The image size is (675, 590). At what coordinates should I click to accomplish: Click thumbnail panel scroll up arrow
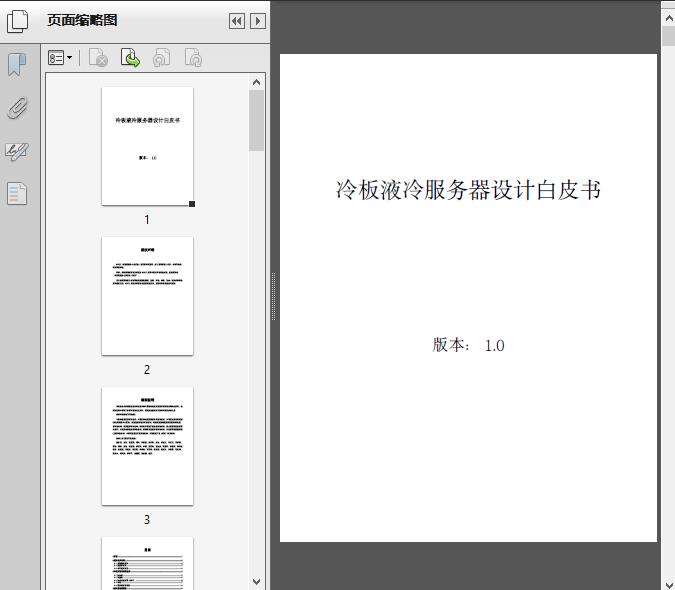[257, 82]
